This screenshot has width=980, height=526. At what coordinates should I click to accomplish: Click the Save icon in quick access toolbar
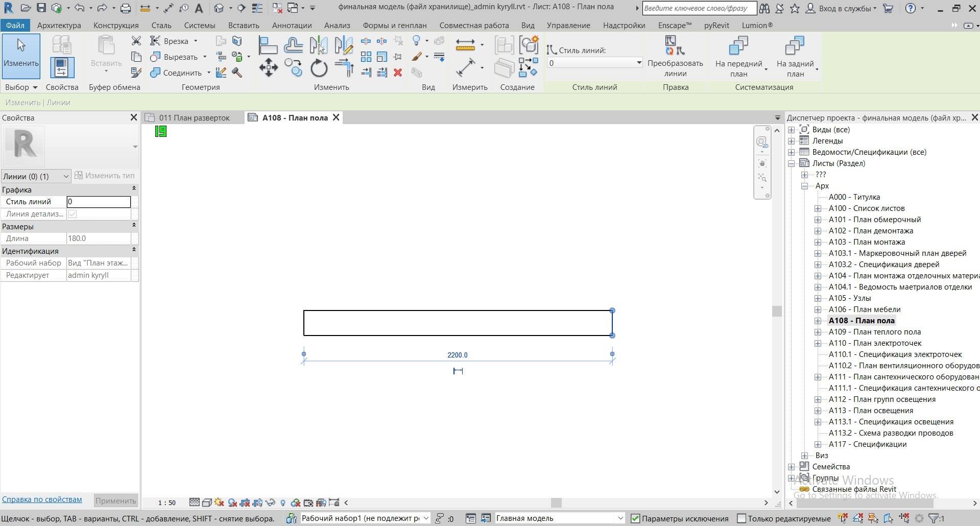41,8
